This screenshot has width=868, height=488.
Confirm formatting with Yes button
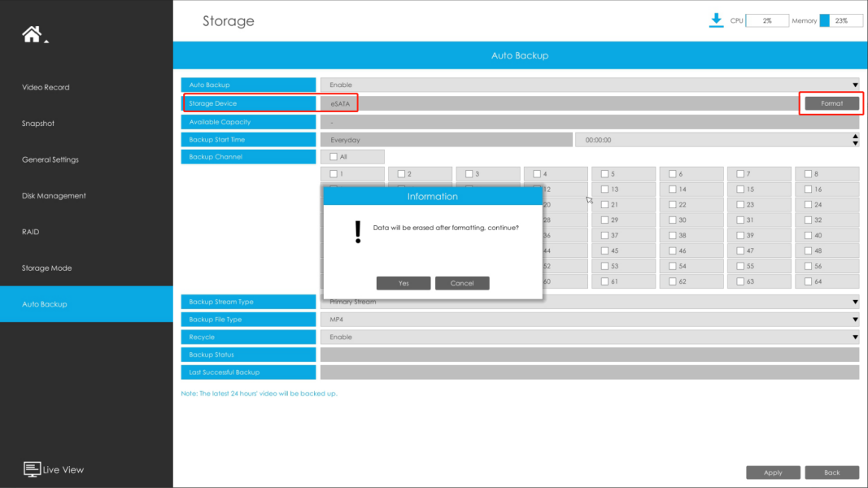(403, 283)
